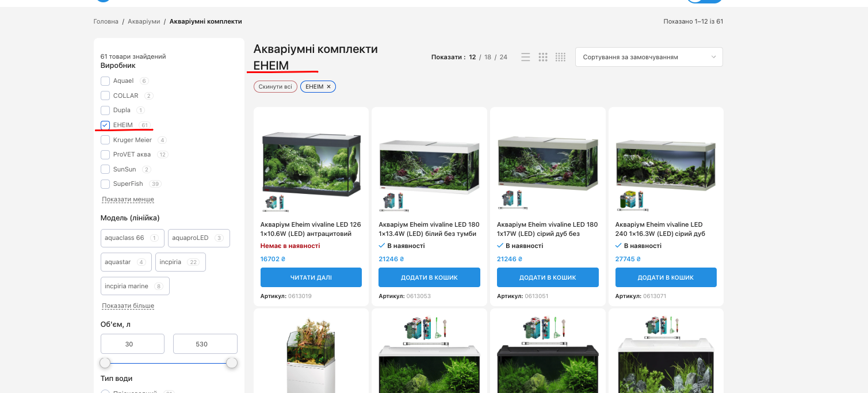The width and height of the screenshot is (868, 393).
Task: Click the maximum volume field showing 530
Action: tap(205, 344)
